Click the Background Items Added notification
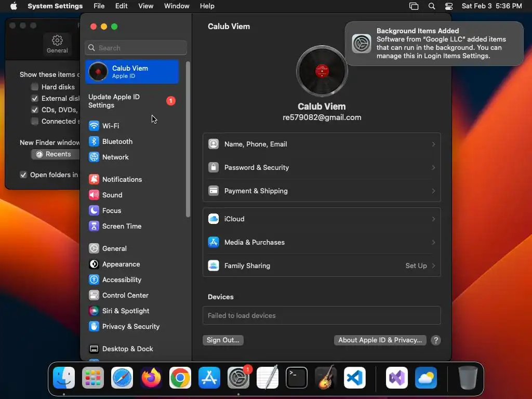 tap(434, 44)
